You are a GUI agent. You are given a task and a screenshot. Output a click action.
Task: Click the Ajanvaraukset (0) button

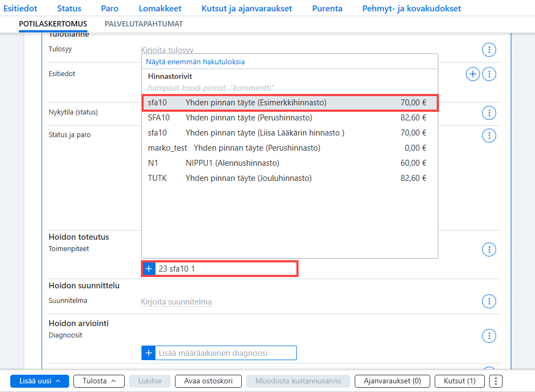[392, 381]
